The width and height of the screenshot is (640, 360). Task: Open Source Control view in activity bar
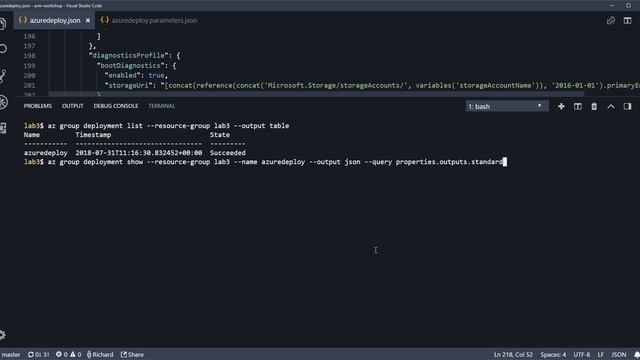[x=3, y=76]
